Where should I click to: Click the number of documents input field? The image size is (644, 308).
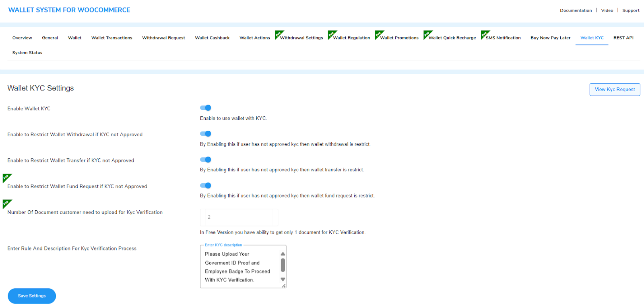(x=239, y=217)
